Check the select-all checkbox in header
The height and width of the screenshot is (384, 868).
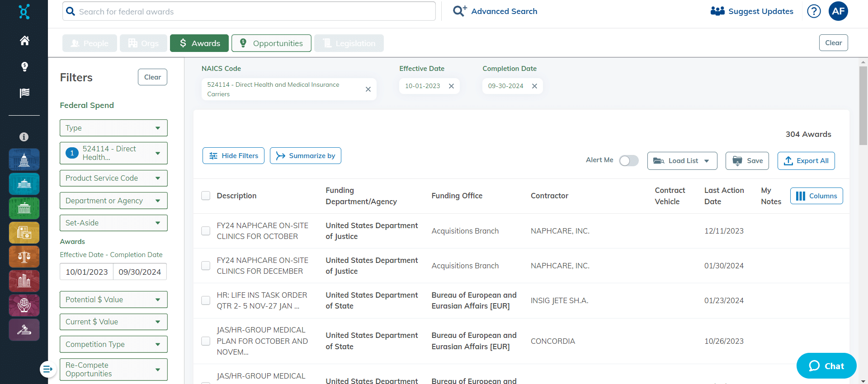[x=206, y=196]
